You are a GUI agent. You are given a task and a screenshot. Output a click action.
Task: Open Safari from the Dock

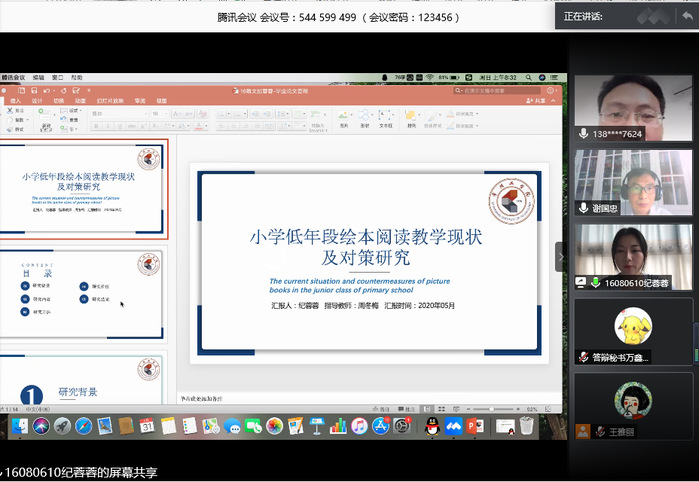tap(83, 427)
